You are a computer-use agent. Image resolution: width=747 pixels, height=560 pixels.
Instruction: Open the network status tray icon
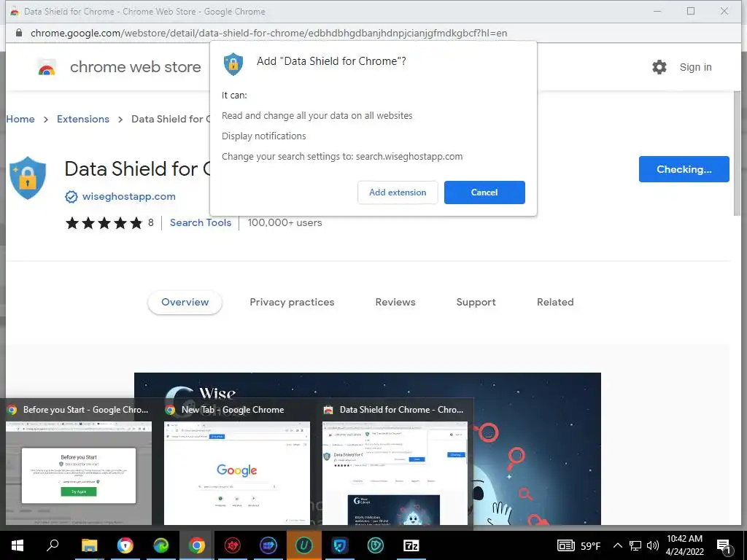(635, 545)
